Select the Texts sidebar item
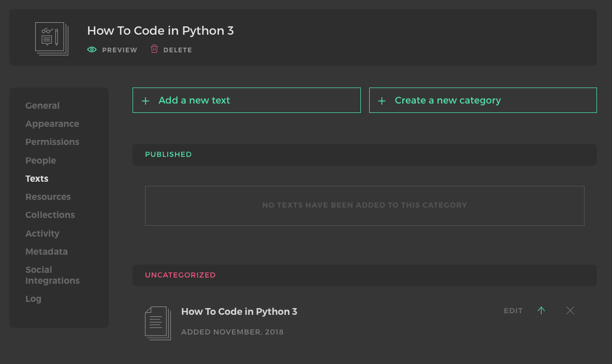 tap(37, 179)
